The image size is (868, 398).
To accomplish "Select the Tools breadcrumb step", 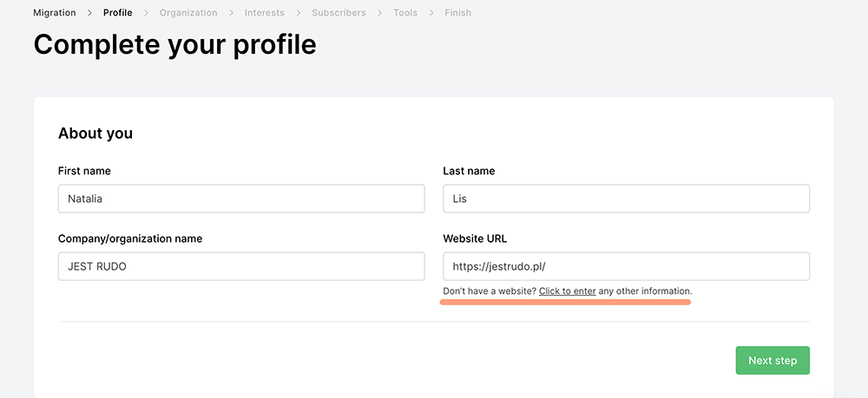I will [x=404, y=13].
